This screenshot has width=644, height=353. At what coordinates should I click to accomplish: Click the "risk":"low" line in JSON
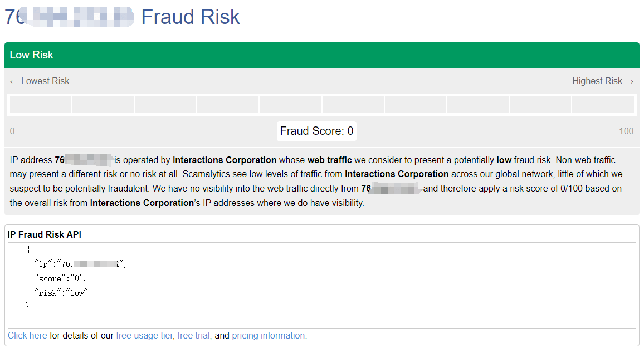coord(61,293)
